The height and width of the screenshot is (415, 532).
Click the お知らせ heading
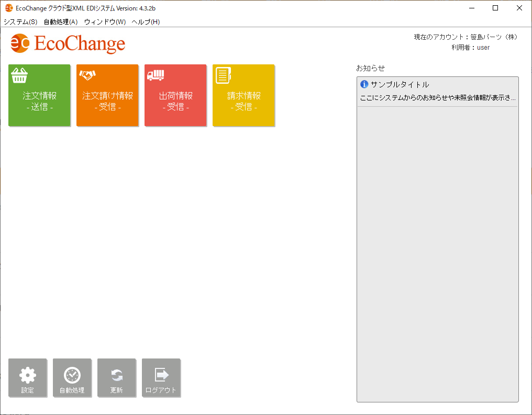coord(371,68)
